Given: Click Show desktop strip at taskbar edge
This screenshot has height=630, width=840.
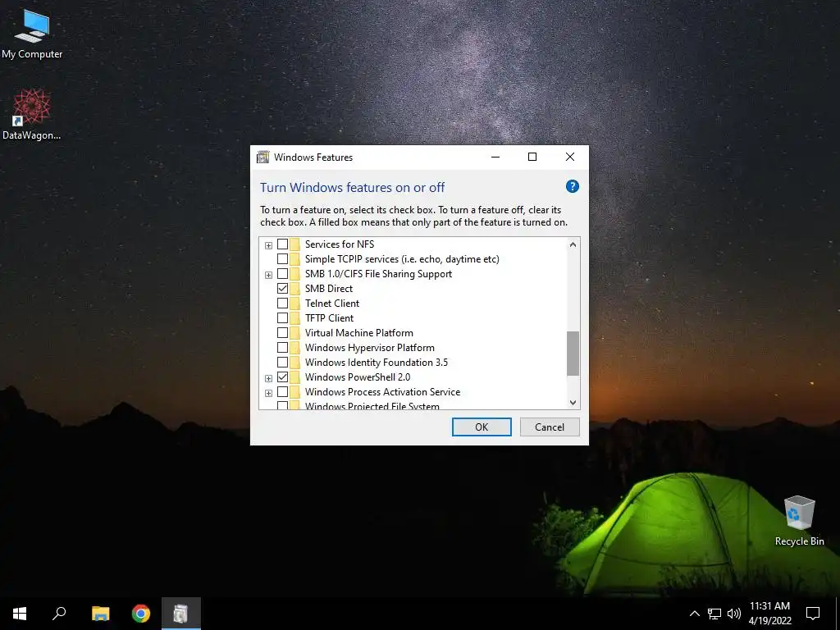Looking at the screenshot, I should (838, 614).
